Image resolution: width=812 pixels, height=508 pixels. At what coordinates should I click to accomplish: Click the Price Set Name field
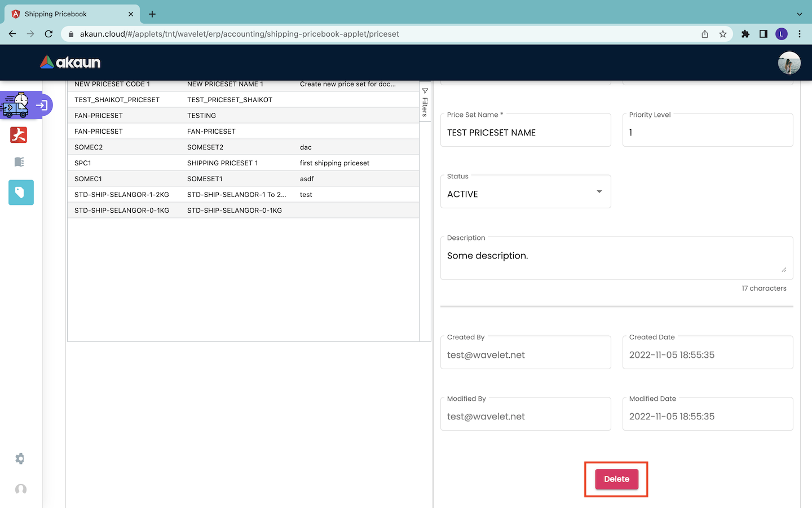[525, 133]
